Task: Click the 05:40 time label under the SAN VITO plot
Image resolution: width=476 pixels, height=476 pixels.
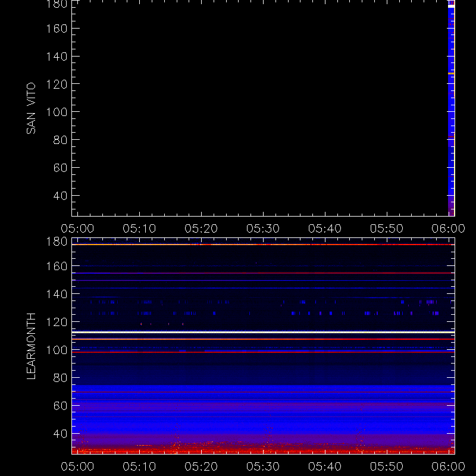Action: pyautogui.click(x=325, y=228)
